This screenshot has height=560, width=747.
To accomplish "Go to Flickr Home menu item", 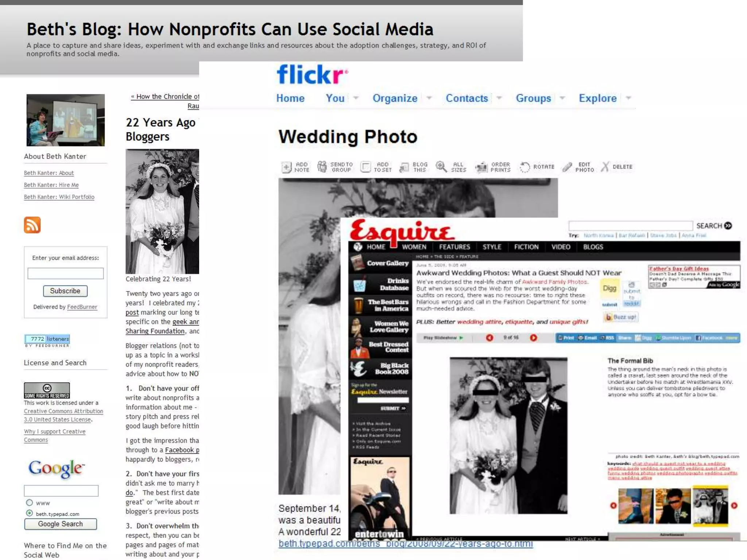I will click(x=290, y=98).
